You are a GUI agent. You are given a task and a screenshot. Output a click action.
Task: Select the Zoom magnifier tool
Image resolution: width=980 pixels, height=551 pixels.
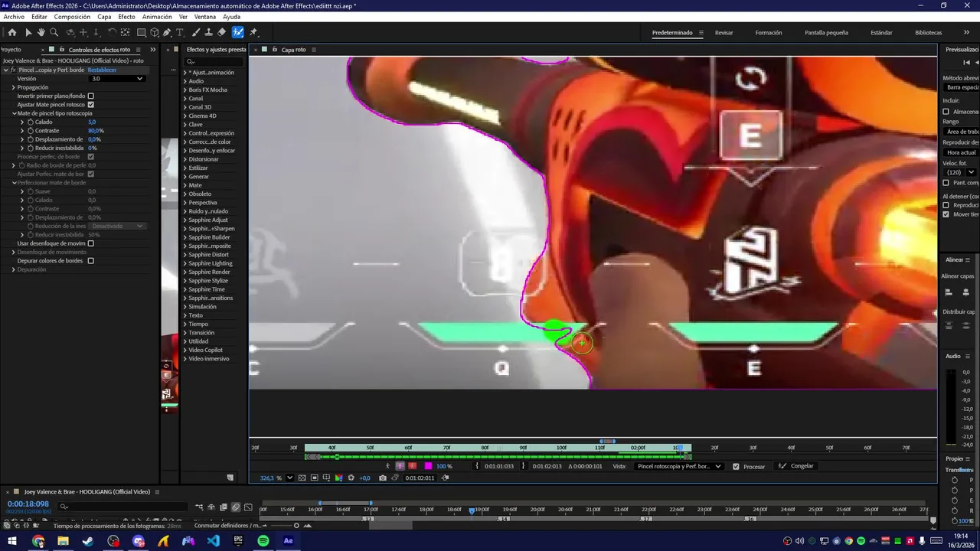point(54,32)
